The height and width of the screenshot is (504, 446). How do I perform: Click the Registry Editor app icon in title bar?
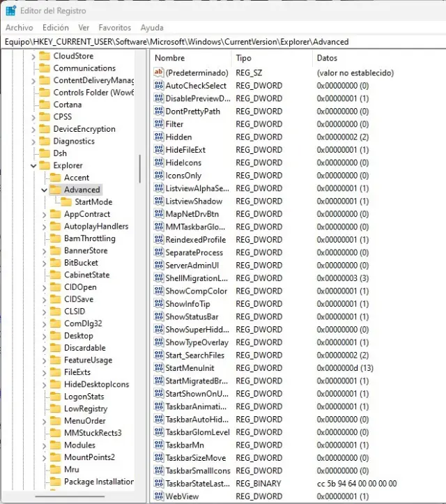(x=11, y=10)
